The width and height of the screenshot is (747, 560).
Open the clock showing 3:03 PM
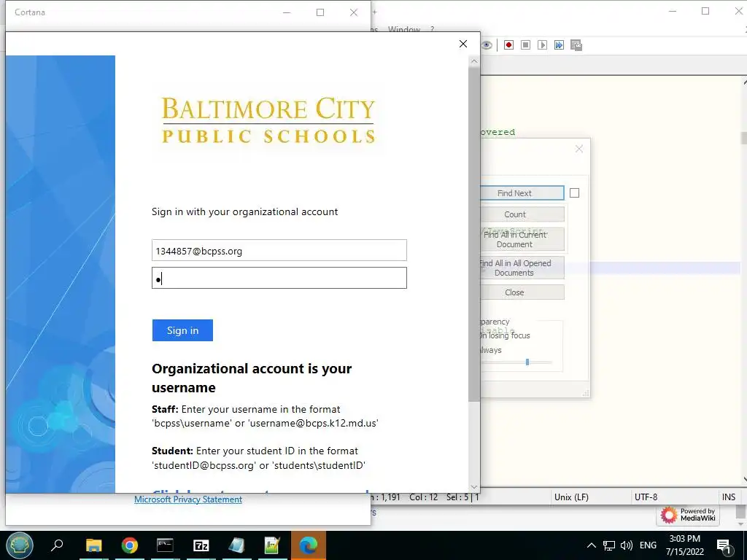coord(685,545)
